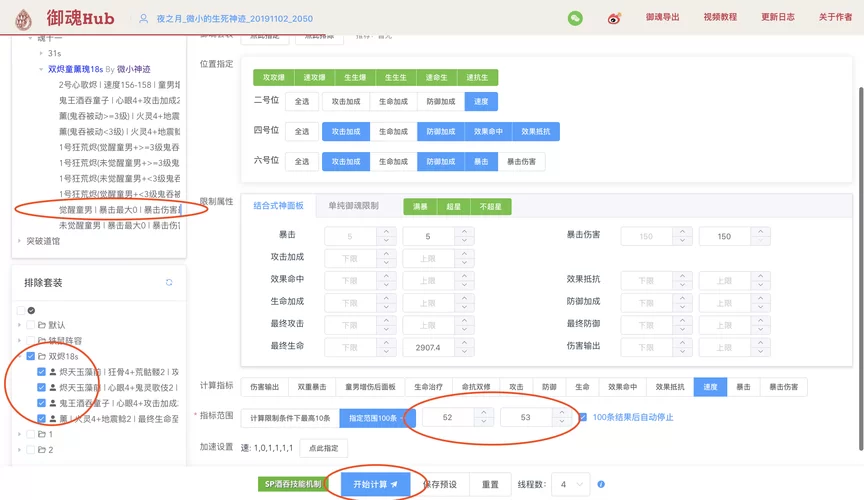Screen dimensions: 864x500
Task: Toggle 100条结果后自动停止 checkbox
Action: coord(583,417)
